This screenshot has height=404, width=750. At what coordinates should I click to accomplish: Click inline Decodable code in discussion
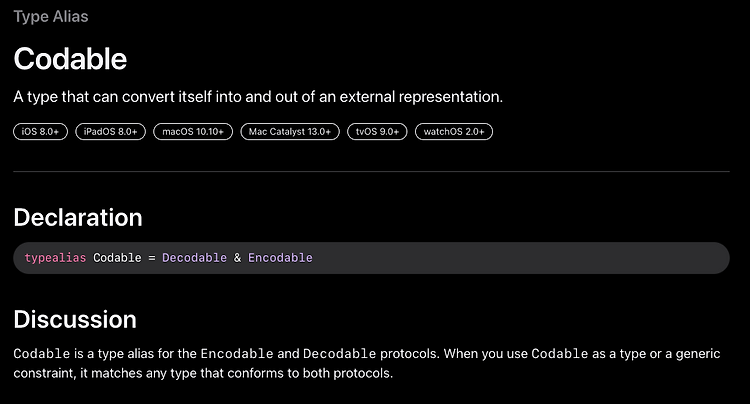[x=340, y=354]
